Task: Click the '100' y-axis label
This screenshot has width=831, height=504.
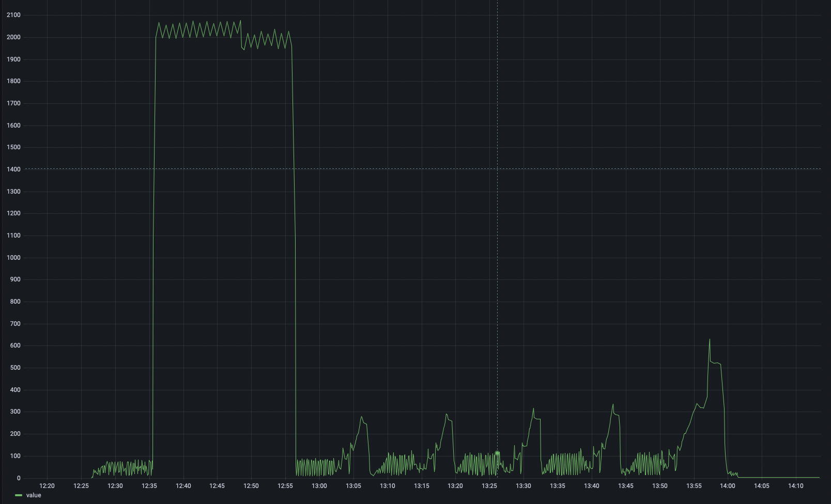Action: 15,456
